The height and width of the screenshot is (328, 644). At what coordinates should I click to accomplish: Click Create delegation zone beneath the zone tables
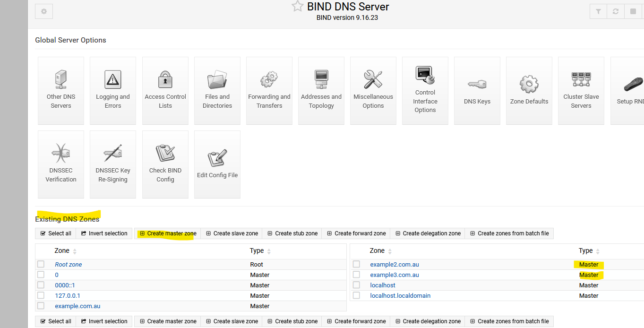click(x=428, y=321)
